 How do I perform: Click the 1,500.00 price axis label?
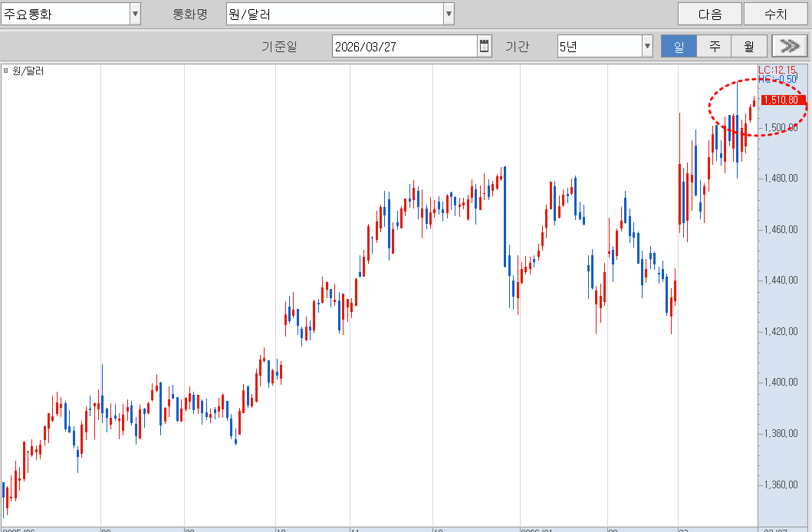781,127
